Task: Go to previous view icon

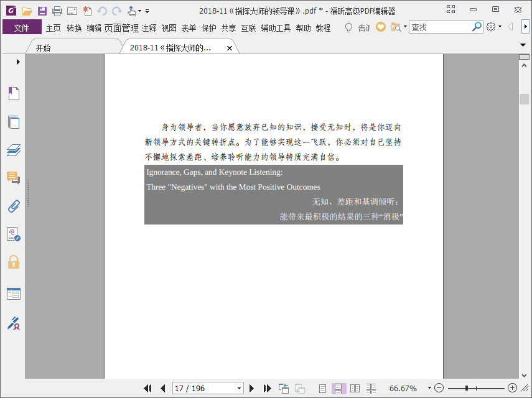Action: [284, 388]
